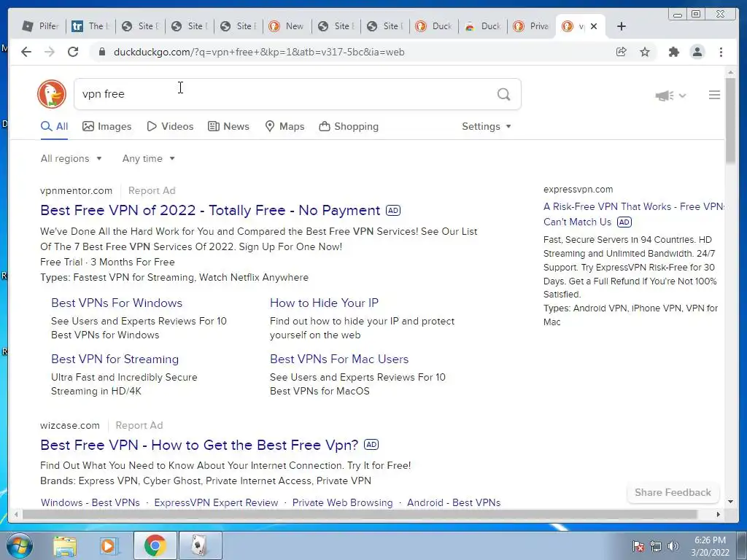
Task: Open the Solitaire cards taskbar icon
Action: coord(200,545)
